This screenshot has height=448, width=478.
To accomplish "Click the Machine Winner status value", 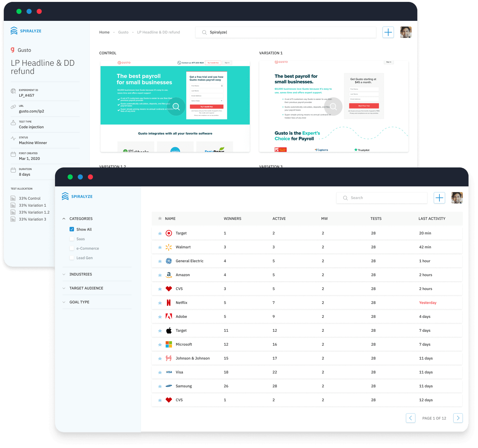I will (33, 143).
